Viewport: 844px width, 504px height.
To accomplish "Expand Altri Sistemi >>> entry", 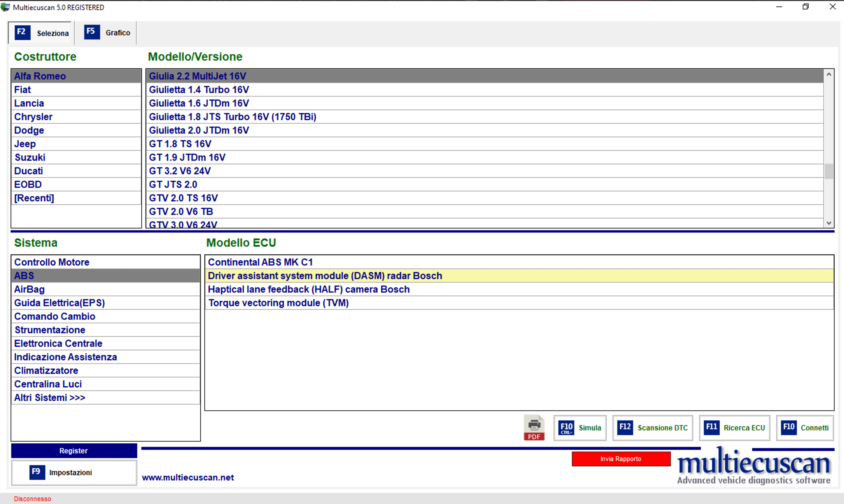I will (x=49, y=397).
